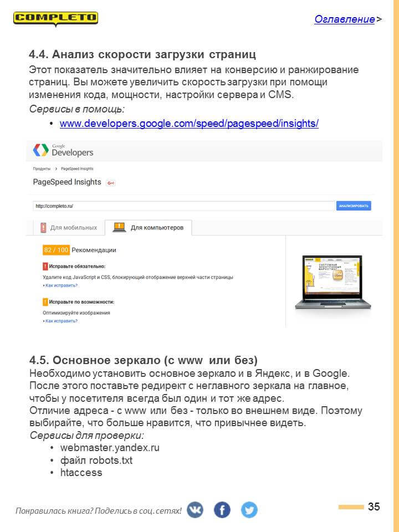Image resolution: width=399 pixels, height=532 pixels.
Task: Expand Как исправить? under Оптимизируйте изображения
Action: 61,321
